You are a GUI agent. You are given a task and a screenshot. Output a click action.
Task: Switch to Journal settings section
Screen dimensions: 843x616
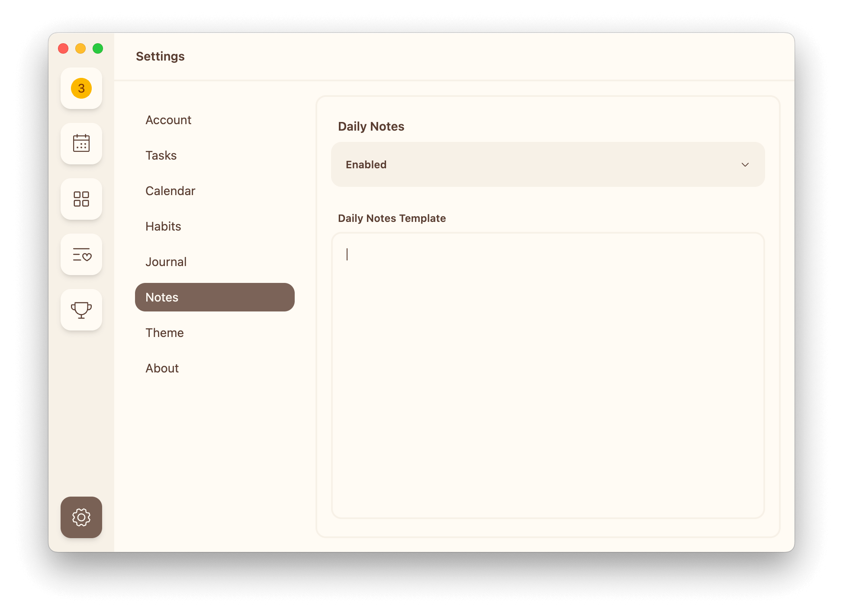(x=215, y=262)
